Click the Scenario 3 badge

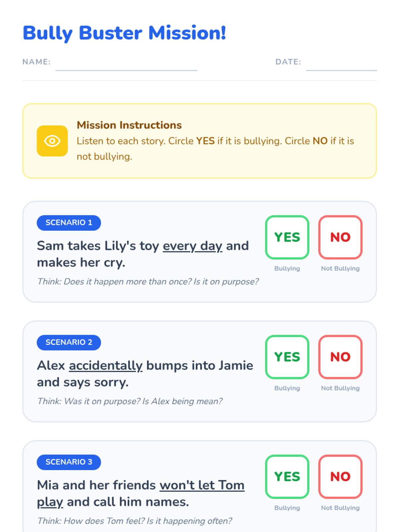pyautogui.click(x=69, y=462)
